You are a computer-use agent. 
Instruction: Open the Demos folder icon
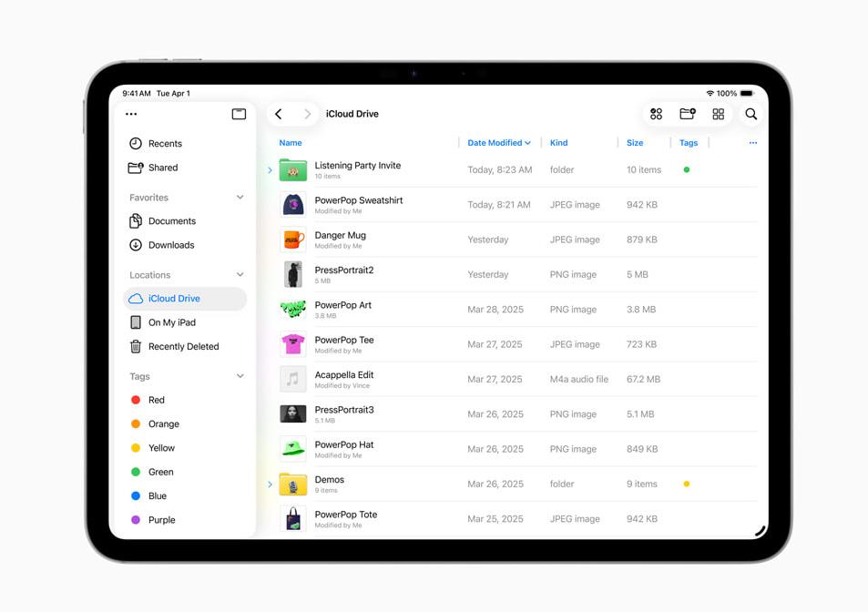coord(293,484)
